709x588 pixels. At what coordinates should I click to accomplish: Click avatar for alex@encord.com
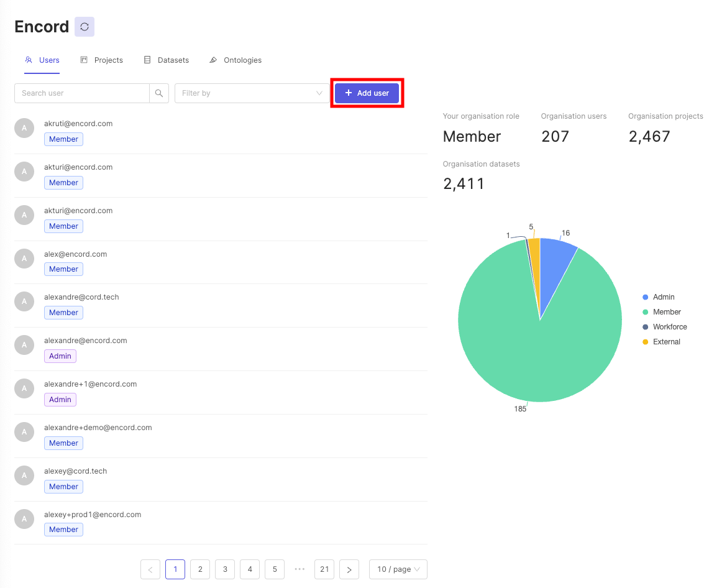coord(24,259)
